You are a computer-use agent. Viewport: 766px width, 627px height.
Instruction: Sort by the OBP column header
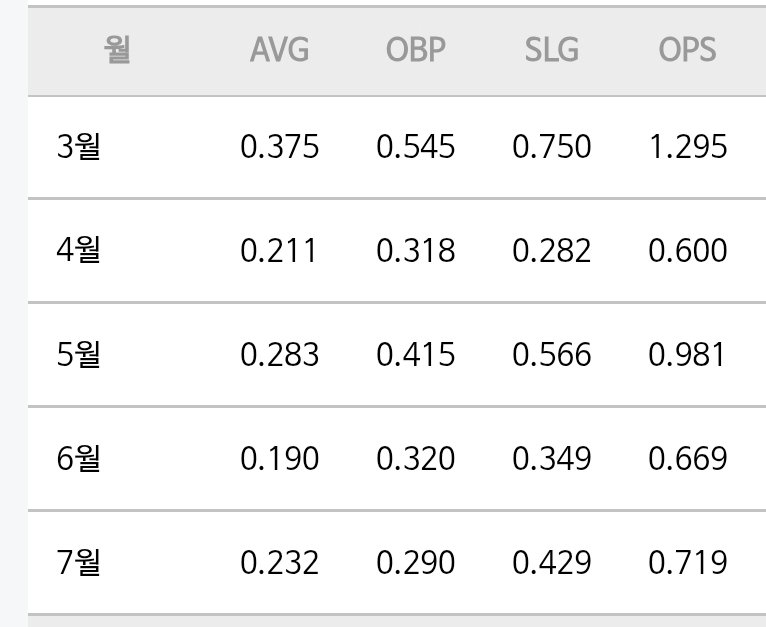416,49
